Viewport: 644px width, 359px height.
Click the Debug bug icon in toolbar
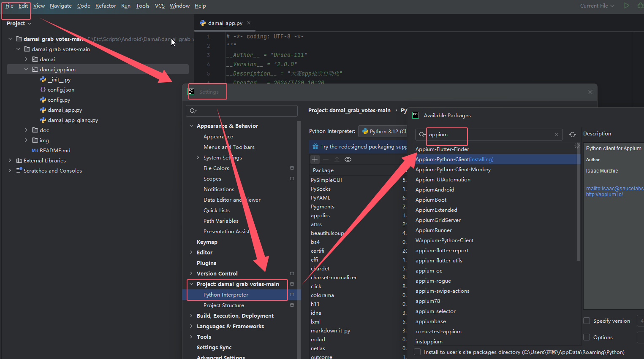[x=640, y=5]
